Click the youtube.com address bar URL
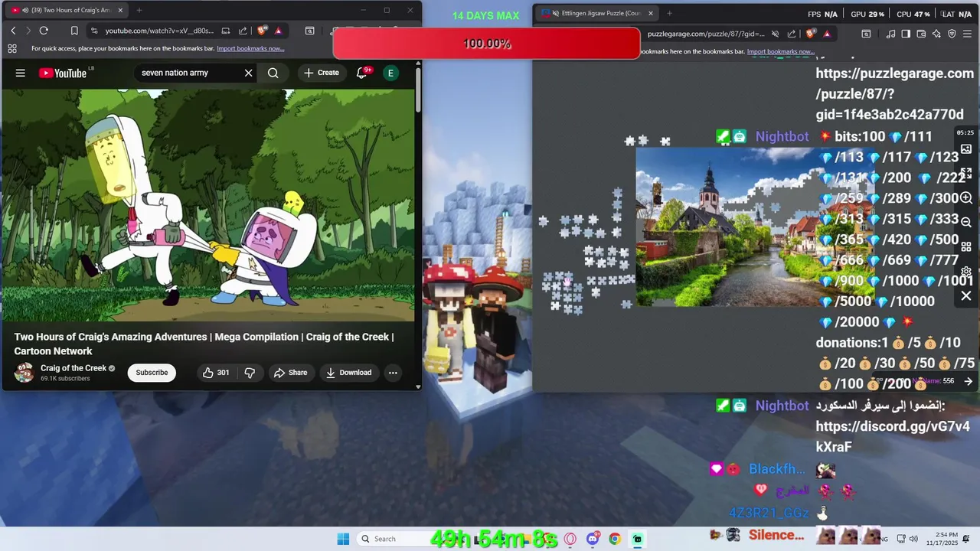 tap(159, 31)
